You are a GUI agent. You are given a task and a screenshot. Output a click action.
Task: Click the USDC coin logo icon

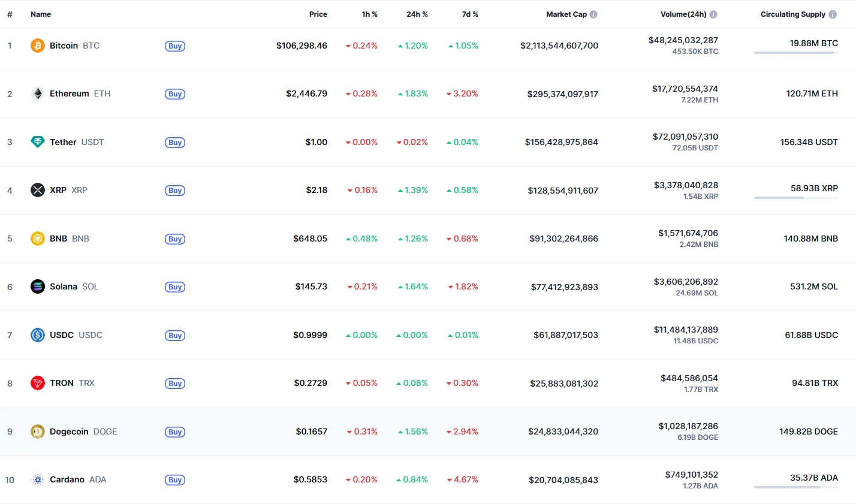pyautogui.click(x=38, y=335)
